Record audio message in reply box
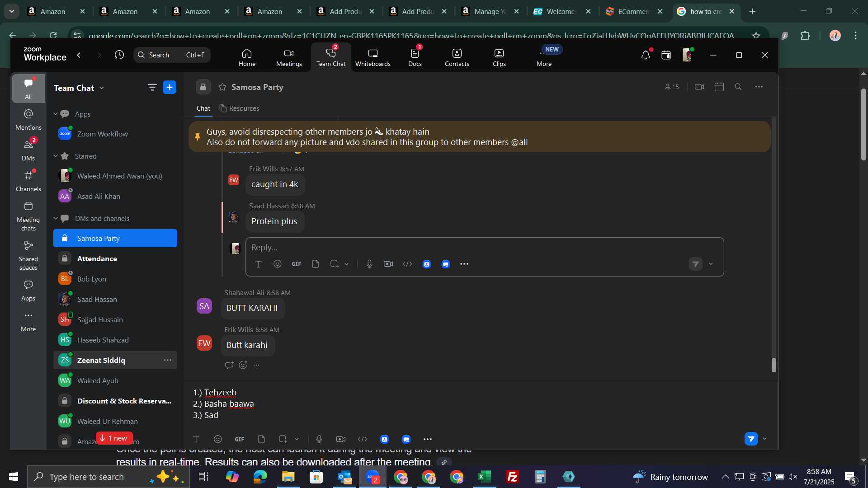Viewport: 868px width, 488px height. pyautogui.click(x=369, y=264)
